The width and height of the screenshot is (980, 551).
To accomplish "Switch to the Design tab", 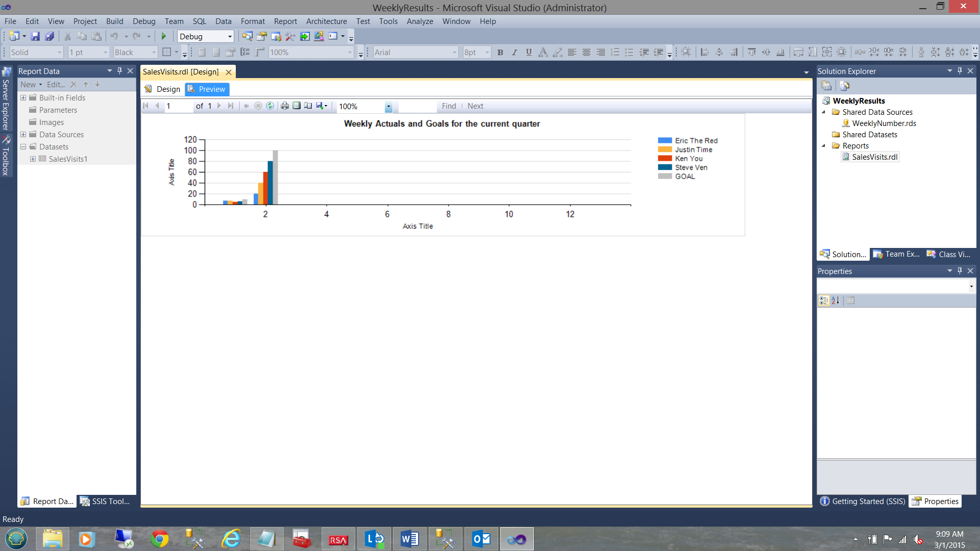I will click(x=163, y=89).
